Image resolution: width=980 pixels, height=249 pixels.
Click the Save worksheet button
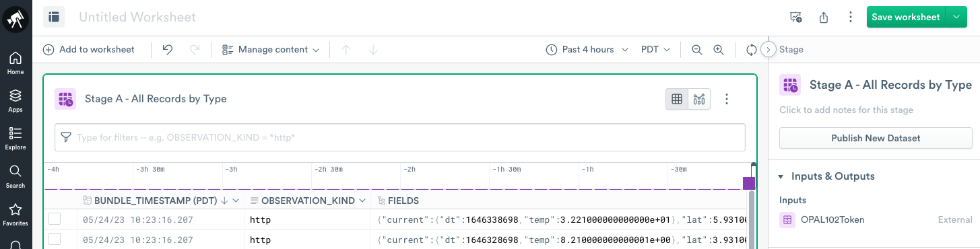pyautogui.click(x=905, y=17)
